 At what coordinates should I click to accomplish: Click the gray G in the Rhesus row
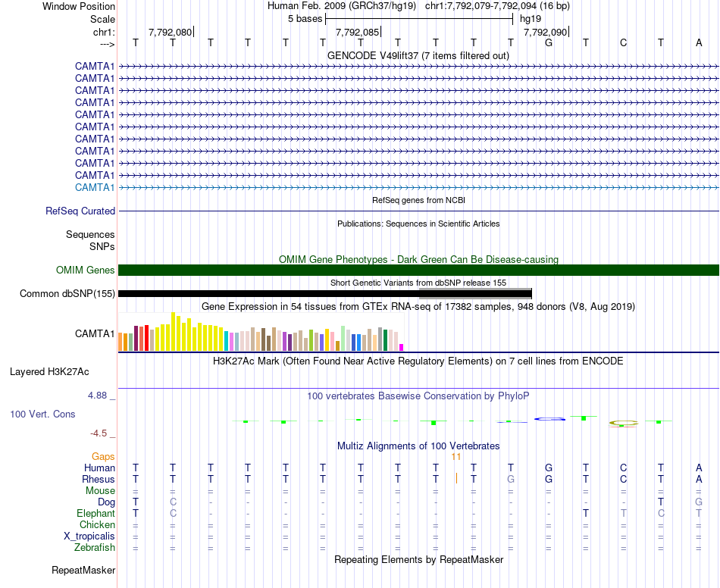(511, 479)
